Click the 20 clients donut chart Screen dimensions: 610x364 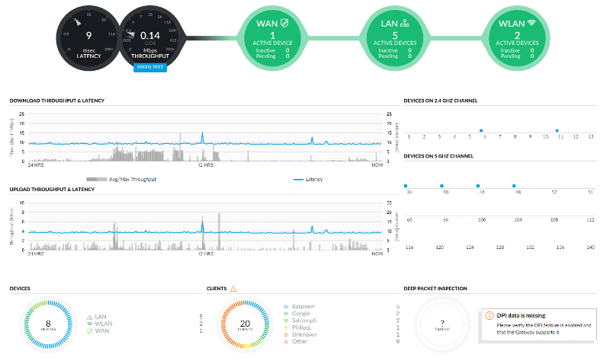tap(246, 325)
